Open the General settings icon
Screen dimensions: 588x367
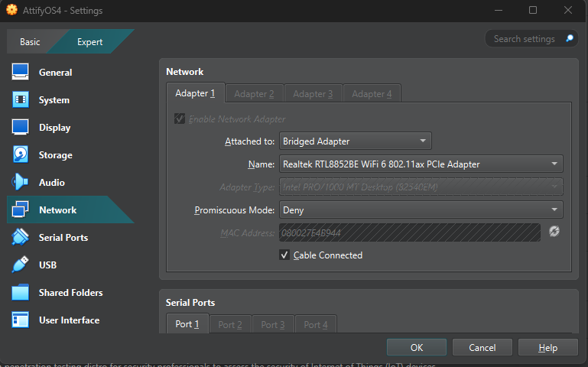pos(21,73)
